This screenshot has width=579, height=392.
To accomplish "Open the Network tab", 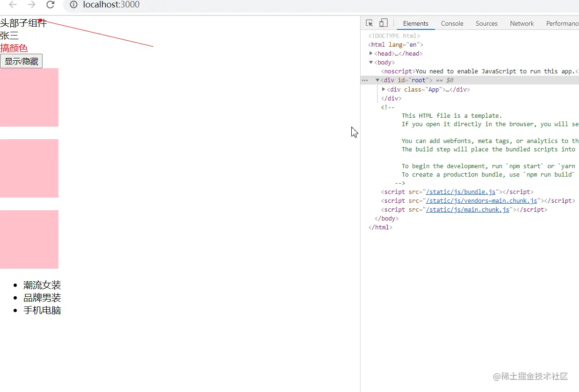I will (522, 23).
